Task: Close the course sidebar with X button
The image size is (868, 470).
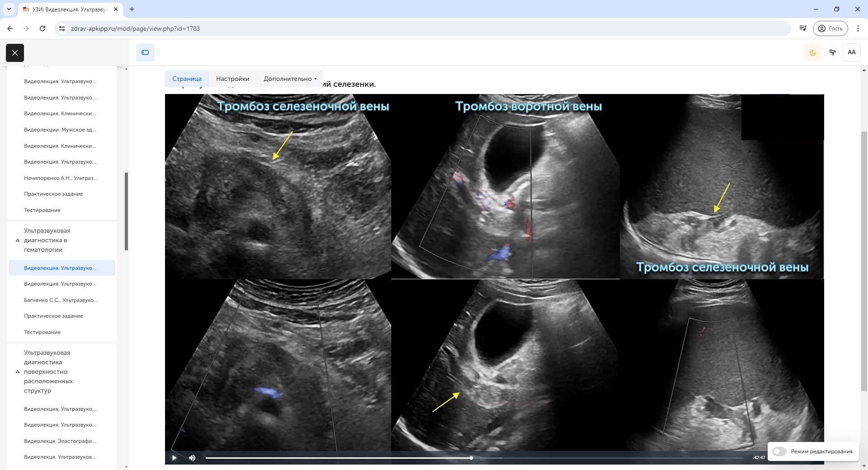Action: 15,53
